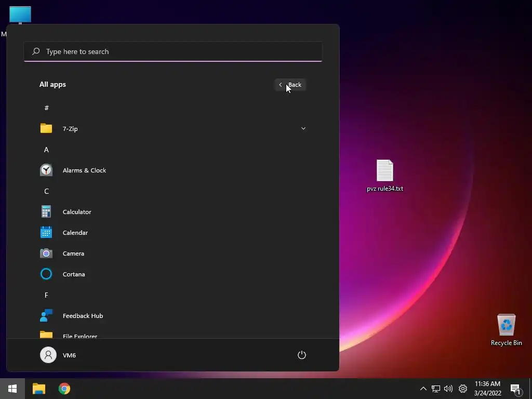Open the VM6 user account avatar
Viewport: 532px width, 399px height.
point(48,355)
